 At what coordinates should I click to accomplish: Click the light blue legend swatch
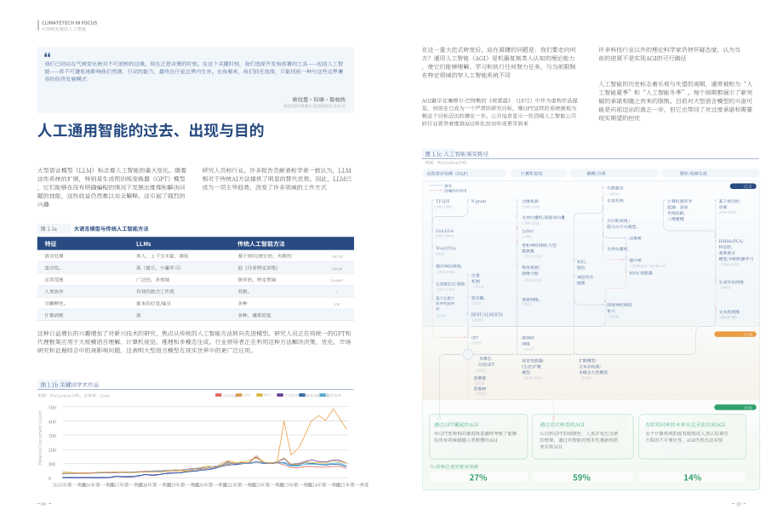(322, 395)
